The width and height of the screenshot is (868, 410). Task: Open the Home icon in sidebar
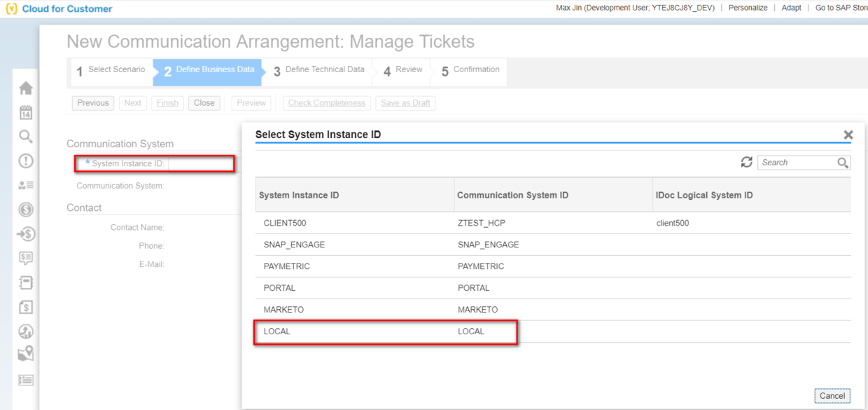coord(26,88)
